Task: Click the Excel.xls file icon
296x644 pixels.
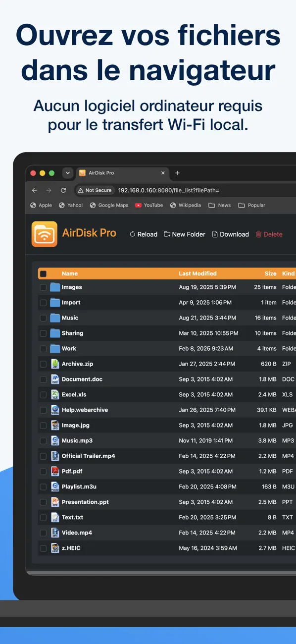Action: [55, 395]
